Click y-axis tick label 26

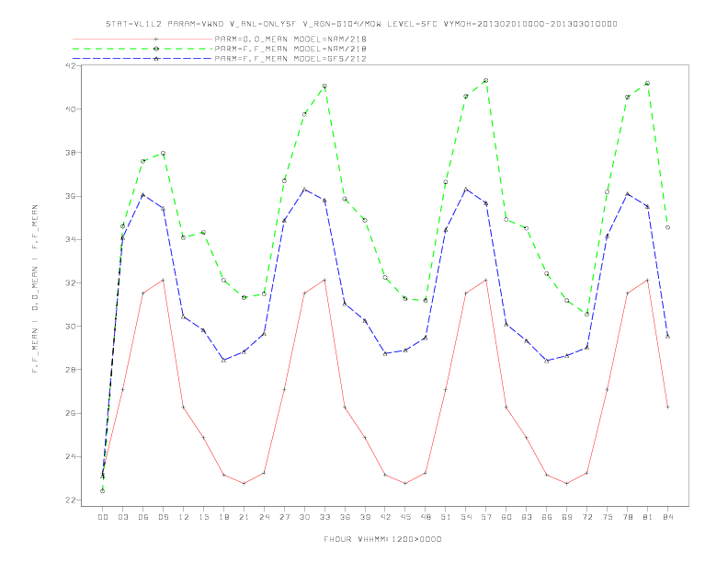tap(71, 413)
